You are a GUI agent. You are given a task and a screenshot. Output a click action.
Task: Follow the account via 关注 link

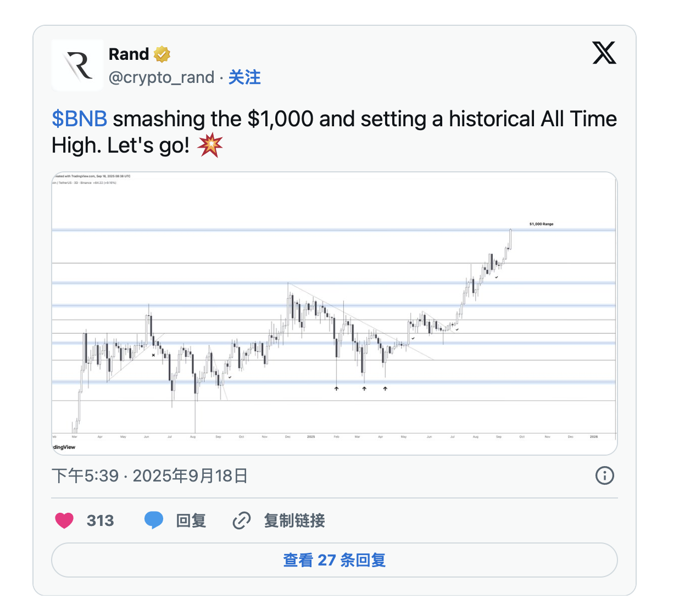pos(244,77)
